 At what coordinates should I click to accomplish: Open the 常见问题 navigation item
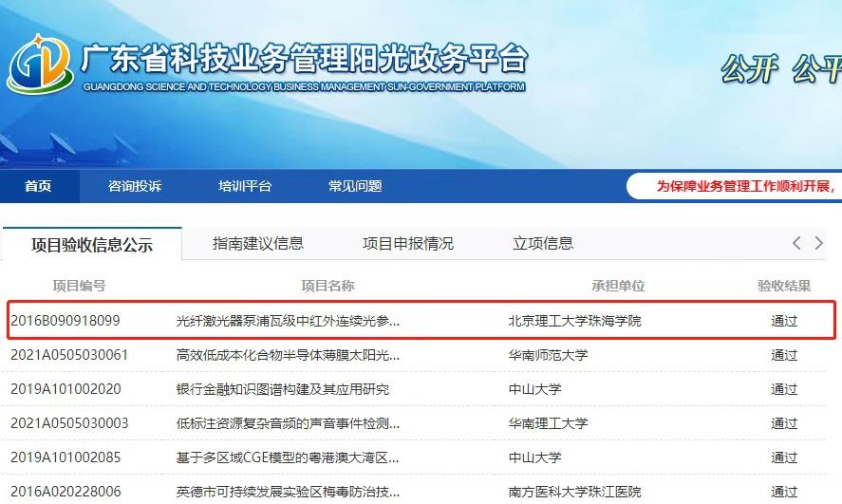[x=355, y=186]
